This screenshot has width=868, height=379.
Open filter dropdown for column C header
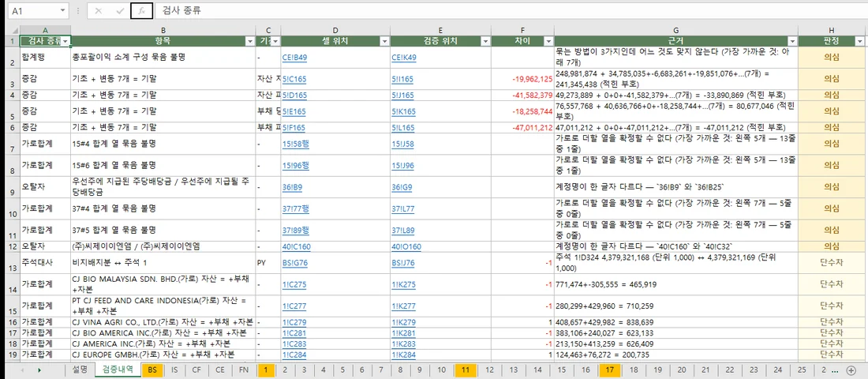point(275,41)
